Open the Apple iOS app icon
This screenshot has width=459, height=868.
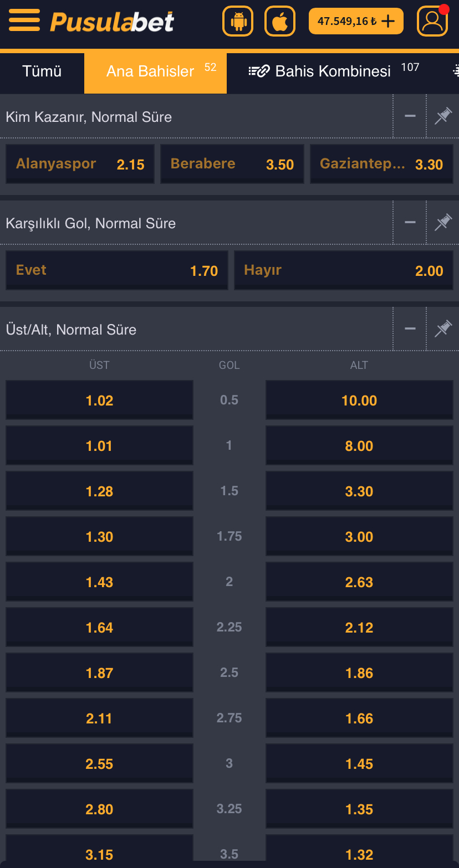pos(279,20)
